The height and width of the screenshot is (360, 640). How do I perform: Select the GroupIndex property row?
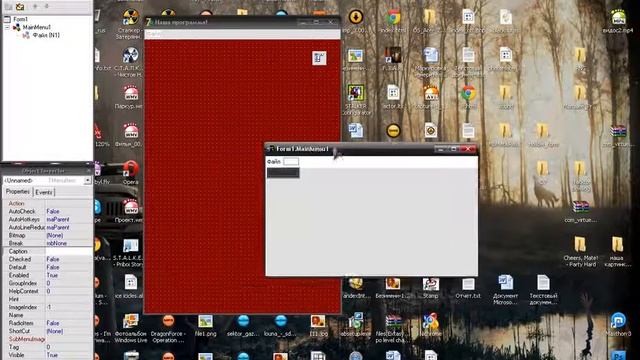48,283
